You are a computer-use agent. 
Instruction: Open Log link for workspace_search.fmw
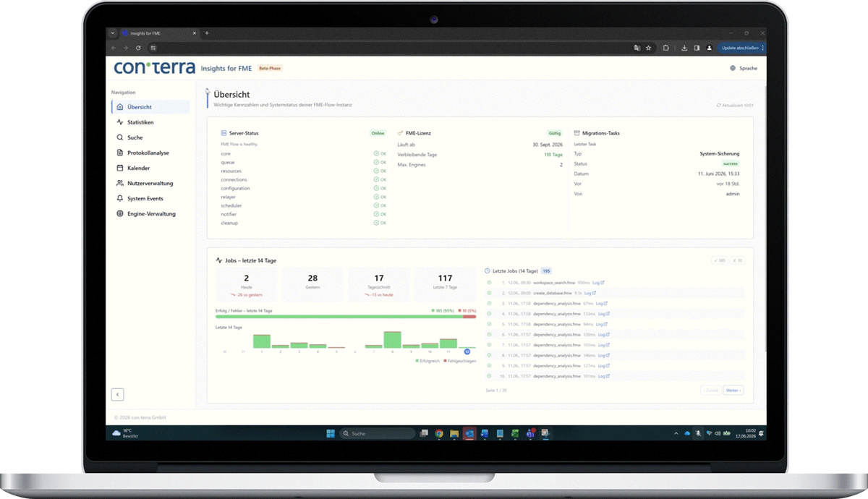[x=598, y=283]
